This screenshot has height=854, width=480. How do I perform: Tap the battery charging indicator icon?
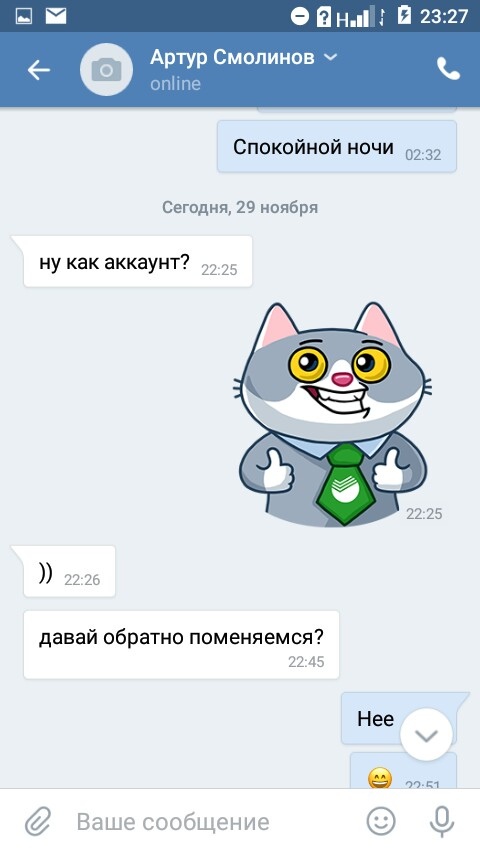[404, 15]
